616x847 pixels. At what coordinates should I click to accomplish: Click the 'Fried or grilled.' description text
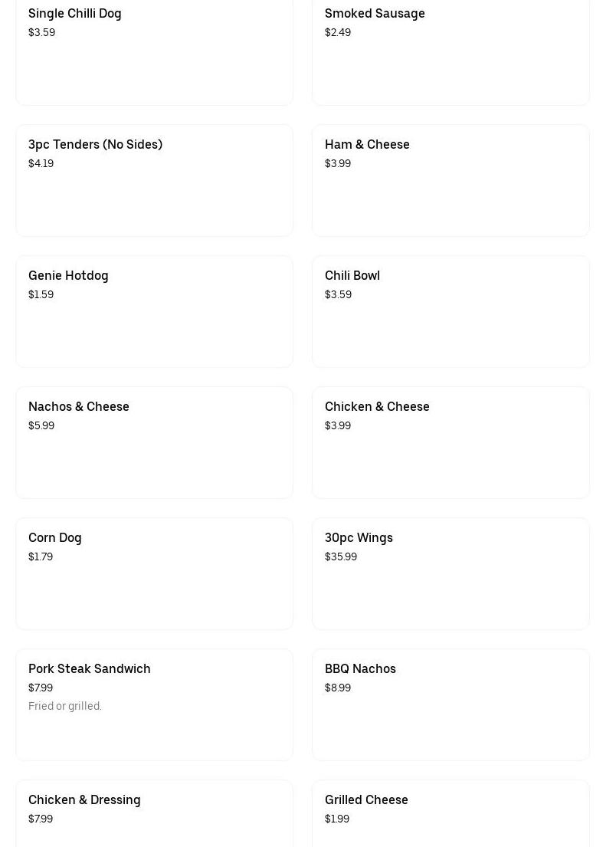coord(65,706)
